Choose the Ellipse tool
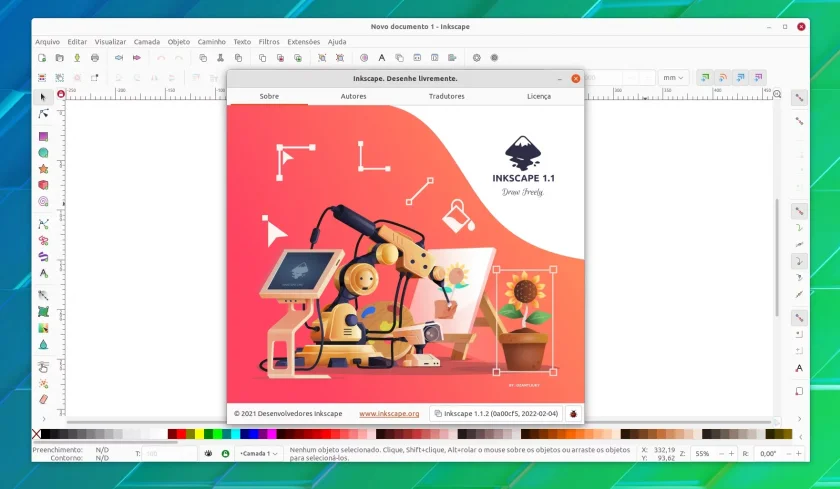Screen dimensions: 840x489 click(43, 153)
